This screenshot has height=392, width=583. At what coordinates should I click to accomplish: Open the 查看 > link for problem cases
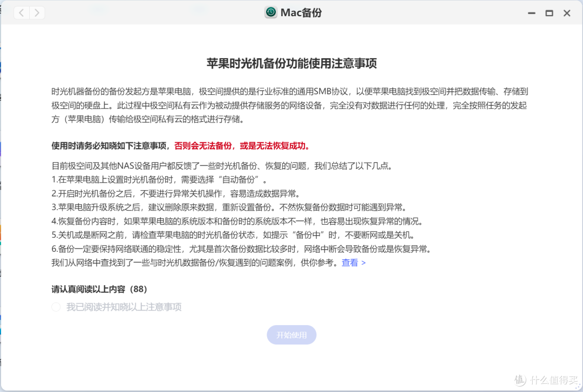354,263
